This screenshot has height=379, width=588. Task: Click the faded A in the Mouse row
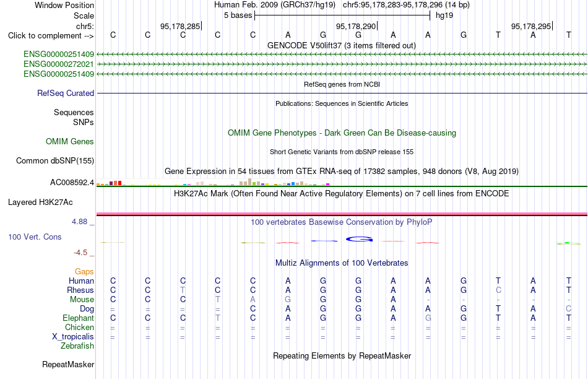(253, 300)
